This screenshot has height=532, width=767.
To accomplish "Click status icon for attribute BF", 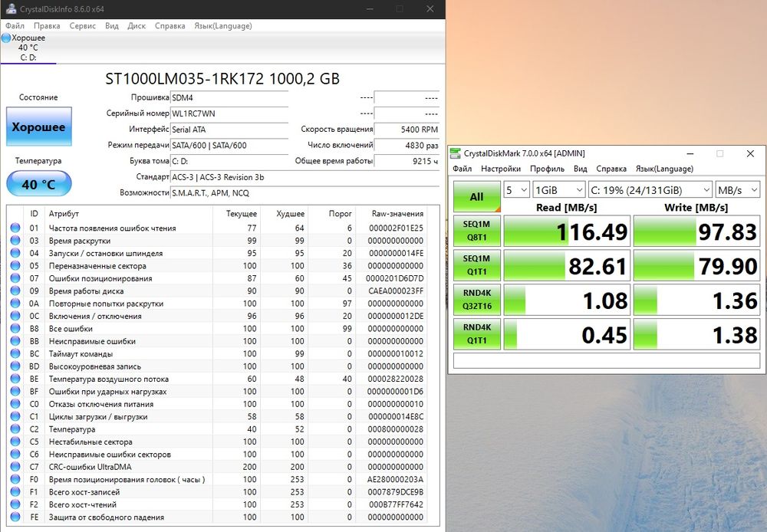I will coord(15,391).
